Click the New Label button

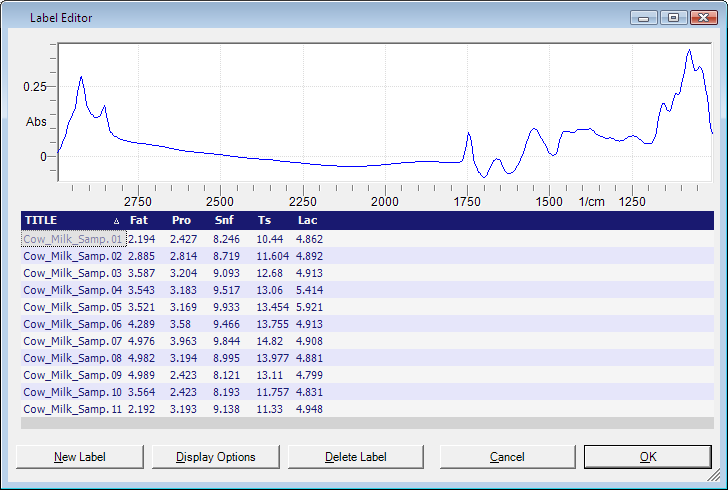coord(80,457)
